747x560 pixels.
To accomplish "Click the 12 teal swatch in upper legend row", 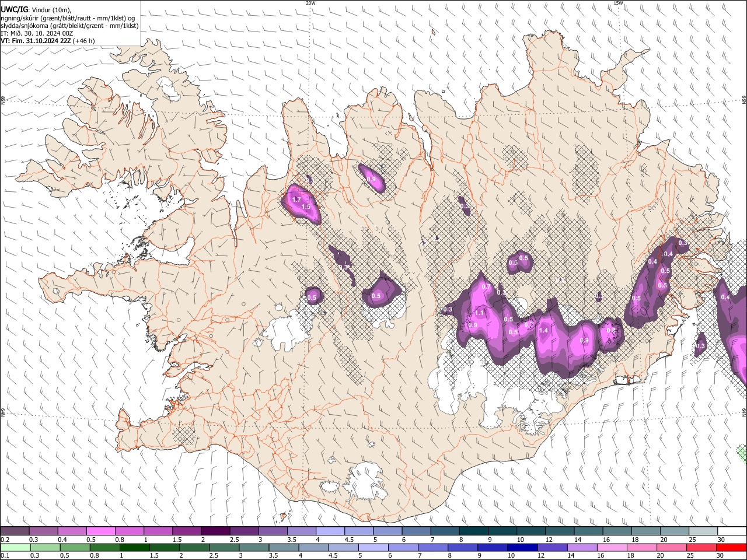I will coord(560,531).
